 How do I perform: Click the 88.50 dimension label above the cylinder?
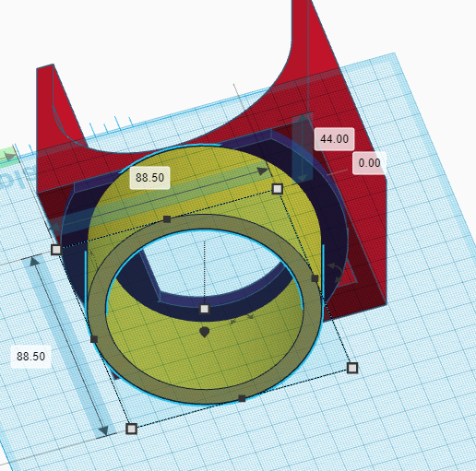tap(149, 178)
